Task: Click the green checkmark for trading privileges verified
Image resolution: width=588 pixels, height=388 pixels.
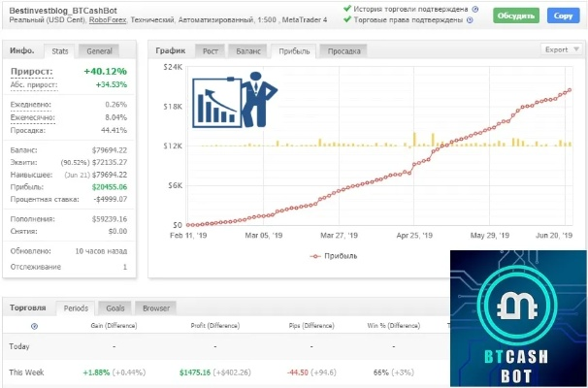Action: (x=347, y=20)
